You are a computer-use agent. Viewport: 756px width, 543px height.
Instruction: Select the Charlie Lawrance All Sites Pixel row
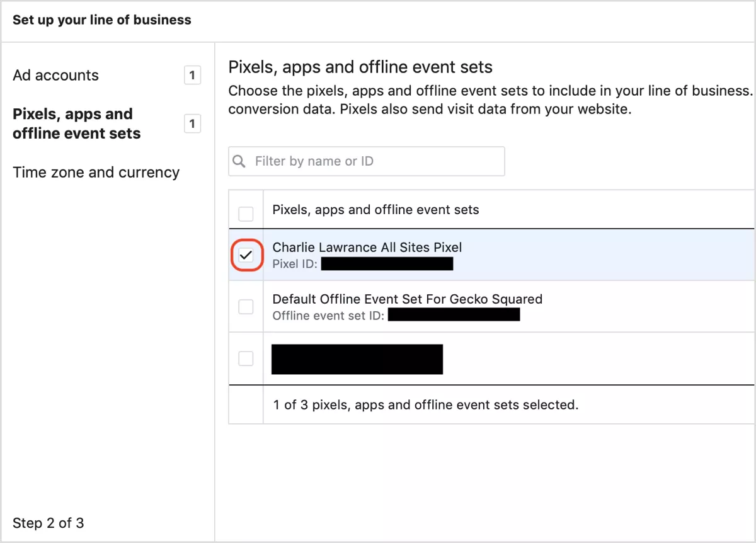pos(491,254)
